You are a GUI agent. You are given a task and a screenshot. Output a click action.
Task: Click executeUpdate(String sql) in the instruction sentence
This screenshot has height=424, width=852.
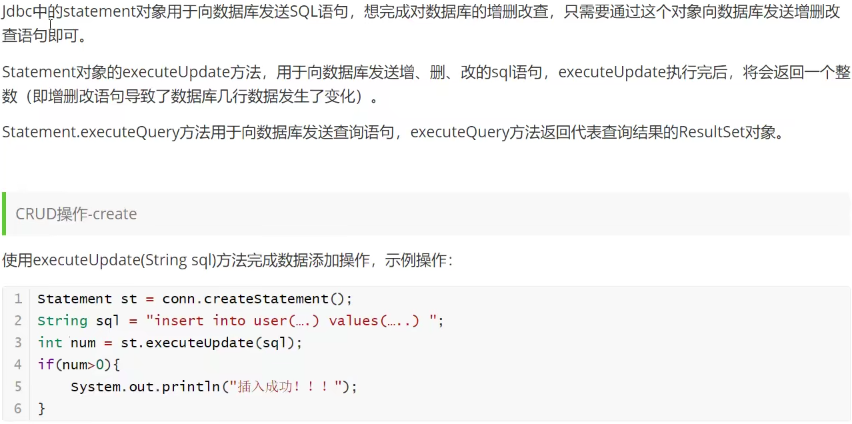click(124, 260)
